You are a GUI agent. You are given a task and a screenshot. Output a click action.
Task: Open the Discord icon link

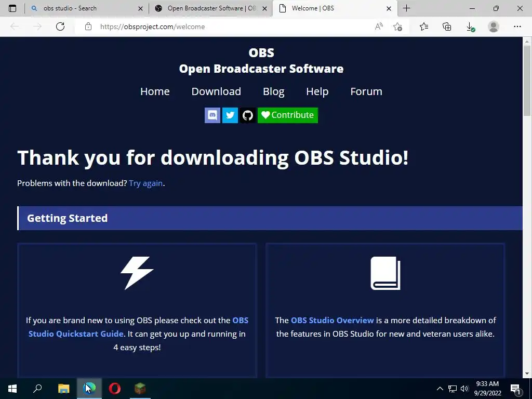click(212, 115)
